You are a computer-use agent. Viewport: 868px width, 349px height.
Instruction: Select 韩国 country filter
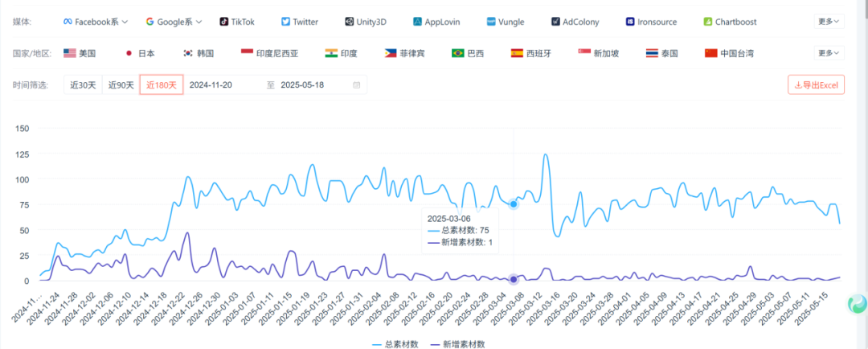[x=199, y=54]
